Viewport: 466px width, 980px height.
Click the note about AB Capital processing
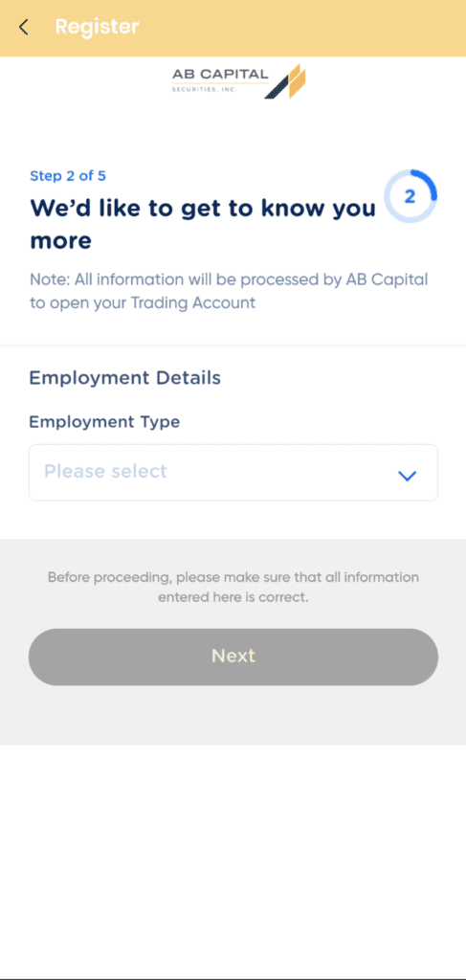pos(230,291)
